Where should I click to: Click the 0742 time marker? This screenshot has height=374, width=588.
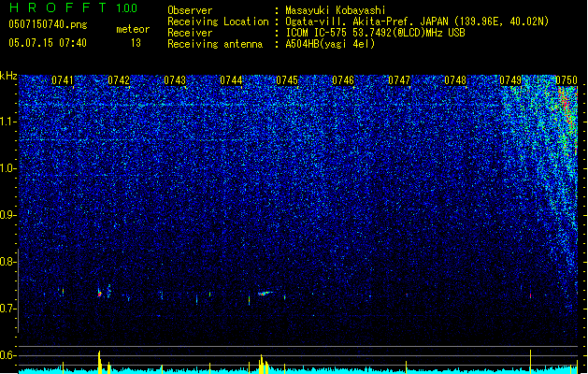119,80
